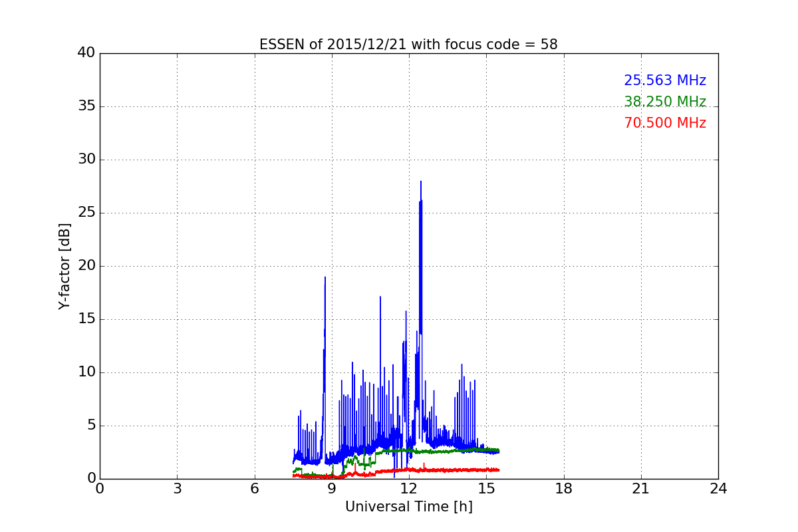Click the y-axis tick label 20

tap(86, 266)
